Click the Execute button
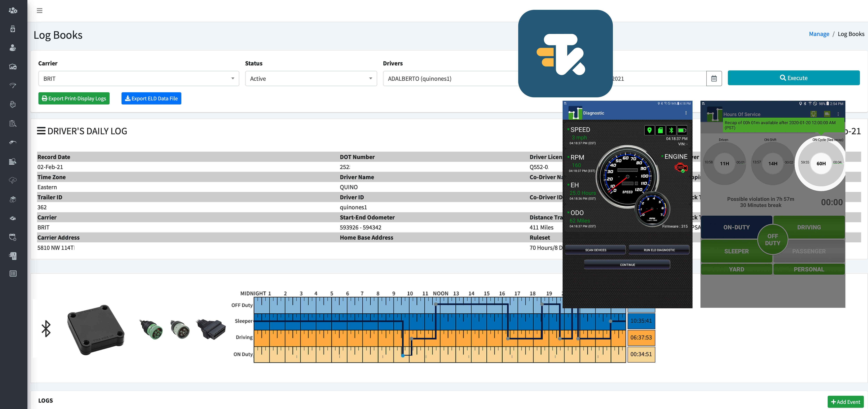Screen dimensions: 868x409 coord(794,78)
